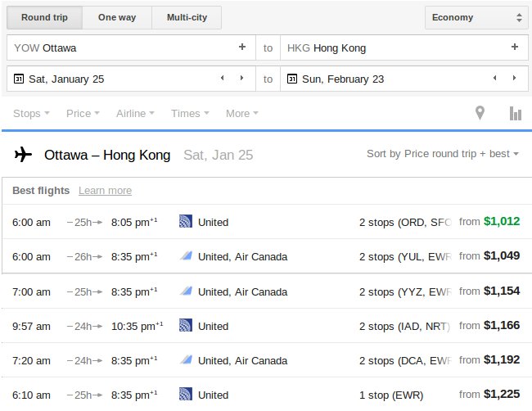The image size is (532, 411).
Task: Expand the Stops filter
Action: [x=31, y=114]
